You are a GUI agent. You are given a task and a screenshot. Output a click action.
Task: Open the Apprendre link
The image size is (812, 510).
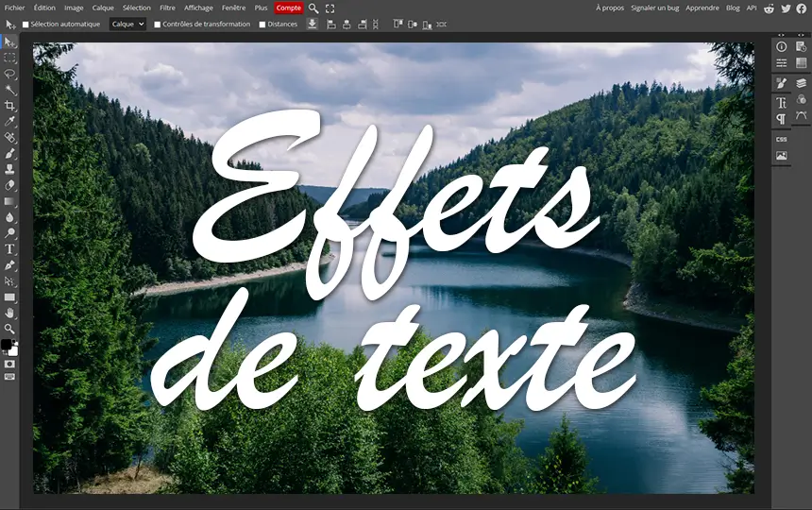pyautogui.click(x=702, y=8)
